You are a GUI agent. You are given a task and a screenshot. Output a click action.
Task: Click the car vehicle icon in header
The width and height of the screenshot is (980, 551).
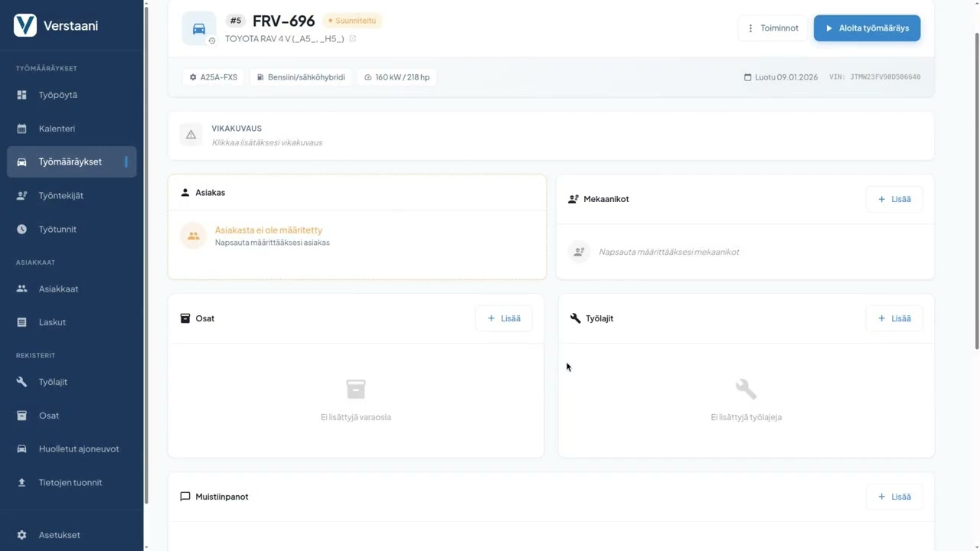pyautogui.click(x=199, y=28)
